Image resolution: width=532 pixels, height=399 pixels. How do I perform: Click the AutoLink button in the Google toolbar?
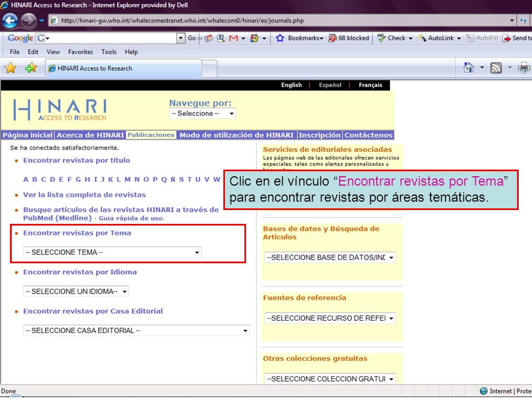click(439, 38)
